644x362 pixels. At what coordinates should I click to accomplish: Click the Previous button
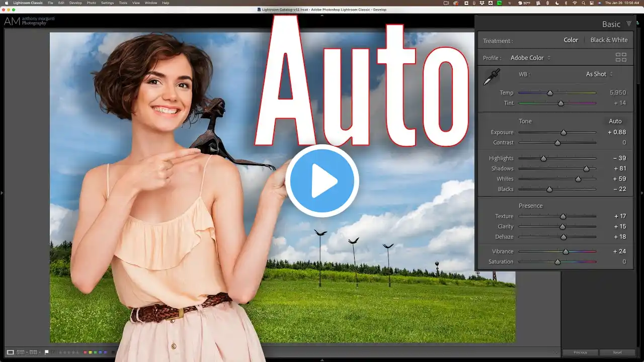(x=580, y=352)
